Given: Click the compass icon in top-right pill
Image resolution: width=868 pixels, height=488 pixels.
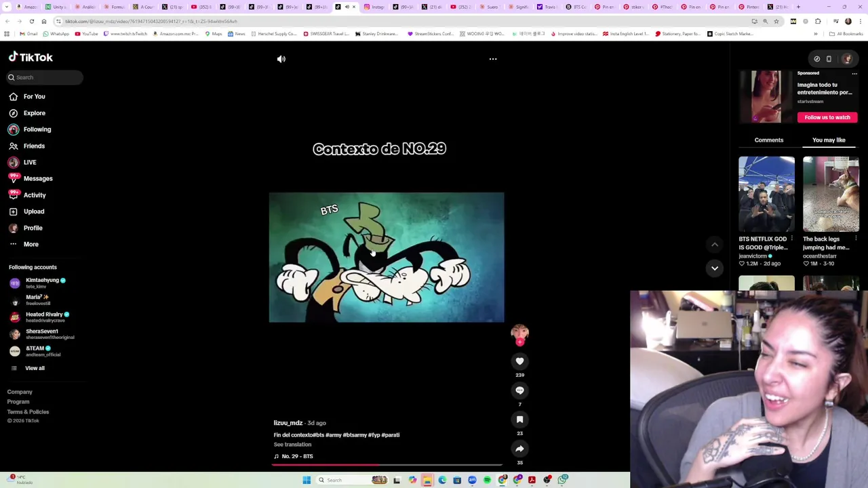Looking at the screenshot, I should [816, 59].
